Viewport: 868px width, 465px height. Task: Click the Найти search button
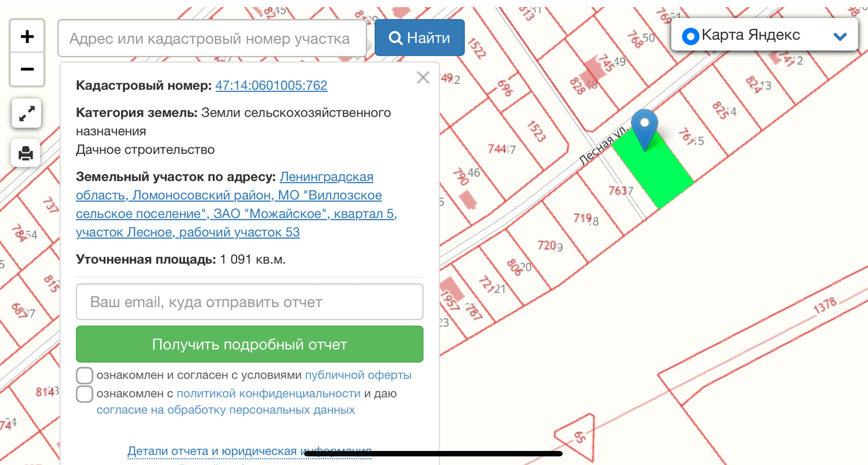[x=420, y=38]
